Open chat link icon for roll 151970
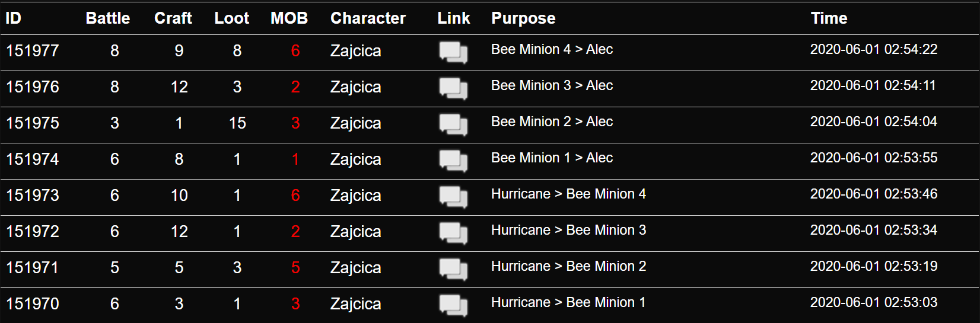 [453, 305]
